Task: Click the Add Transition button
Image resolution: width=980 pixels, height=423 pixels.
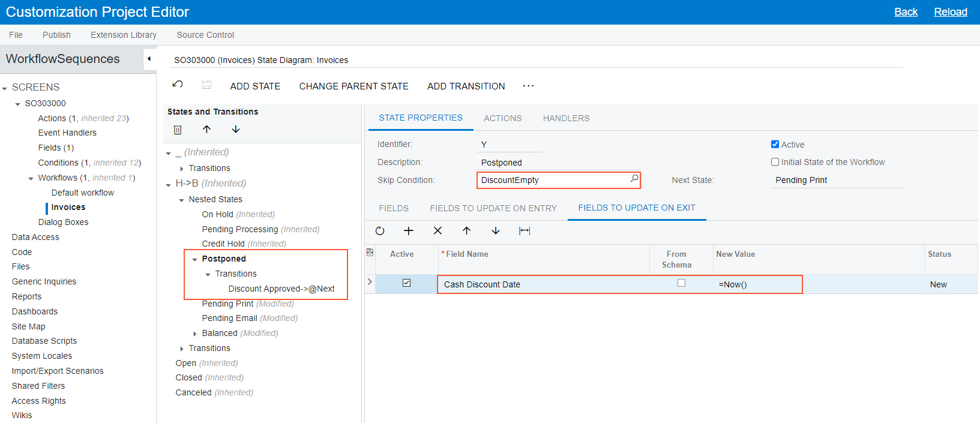Action: tap(466, 86)
